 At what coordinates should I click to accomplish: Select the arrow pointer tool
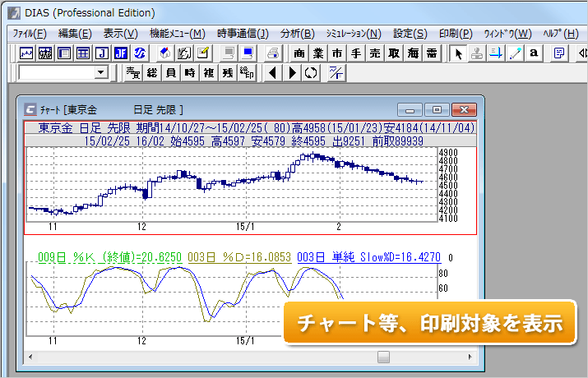click(x=459, y=53)
